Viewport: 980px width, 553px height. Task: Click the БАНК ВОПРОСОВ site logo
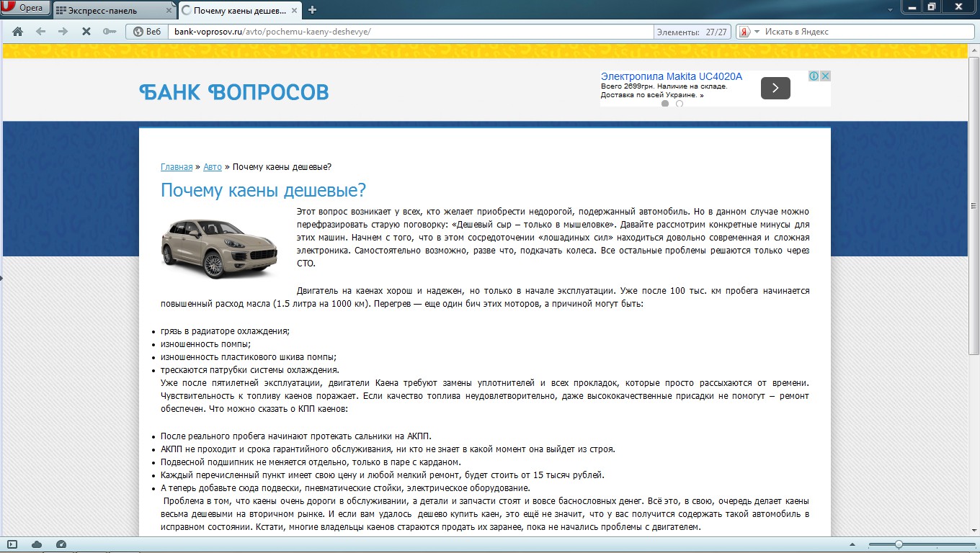point(234,92)
